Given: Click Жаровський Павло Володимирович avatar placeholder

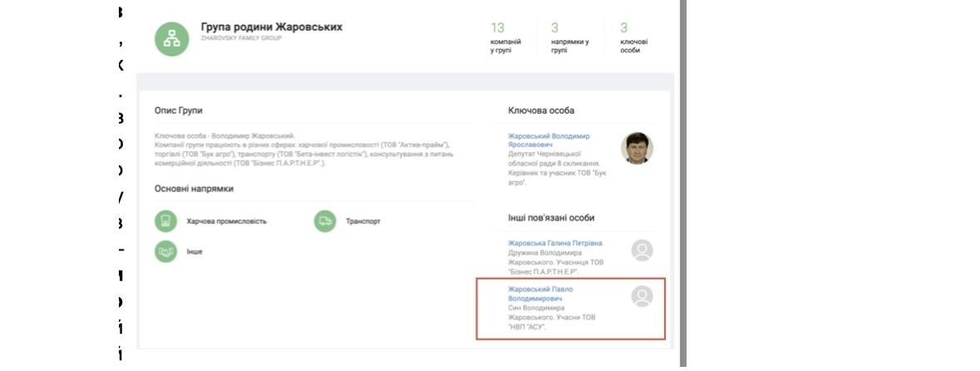Looking at the screenshot, I should [642, 296].
